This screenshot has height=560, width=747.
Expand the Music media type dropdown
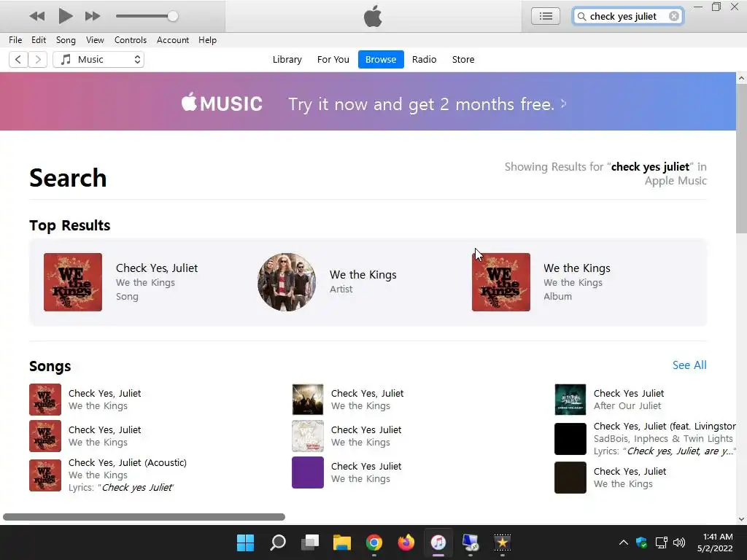pyautogui.click(x=98, y=60)
